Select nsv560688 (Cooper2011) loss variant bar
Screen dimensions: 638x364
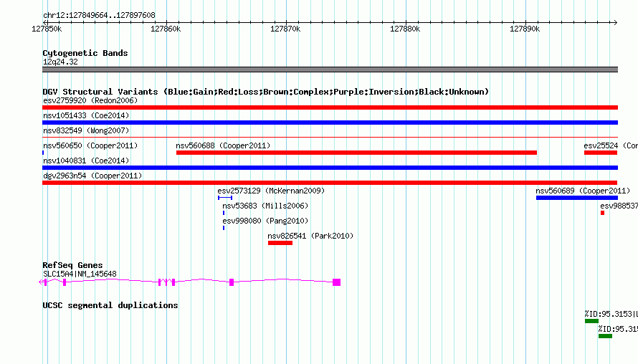pyautogui.click(x=356, y=153)
